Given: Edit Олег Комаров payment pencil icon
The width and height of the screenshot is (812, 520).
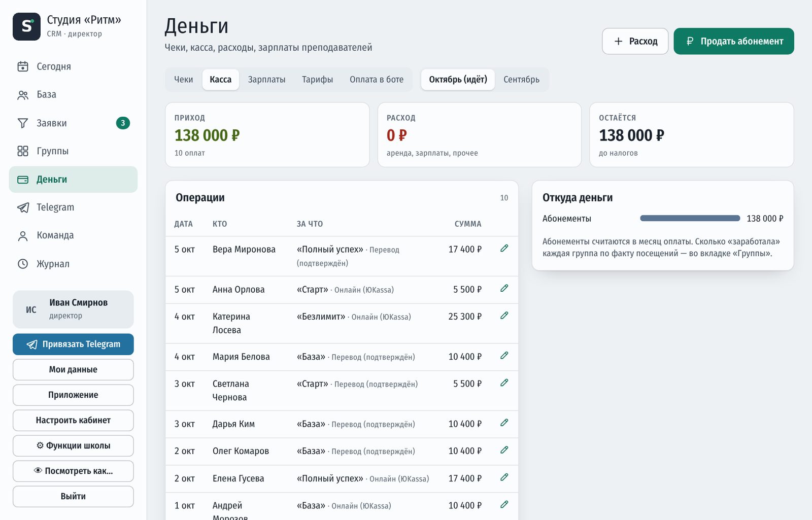Looking at the screenshot, I should click(x=504, y=450).
